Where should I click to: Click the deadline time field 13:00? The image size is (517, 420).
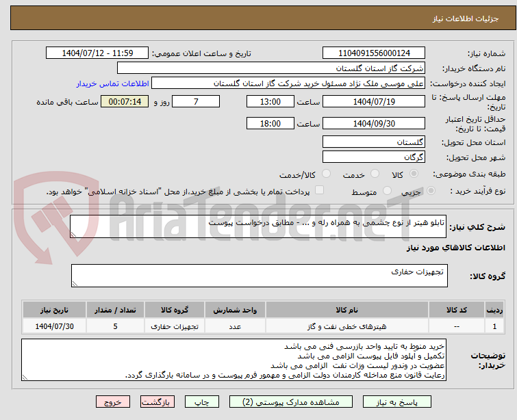270,101
